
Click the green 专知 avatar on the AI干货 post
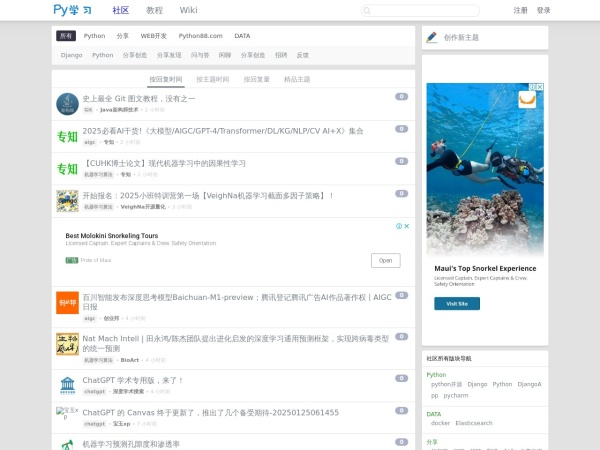click(67, 136)
